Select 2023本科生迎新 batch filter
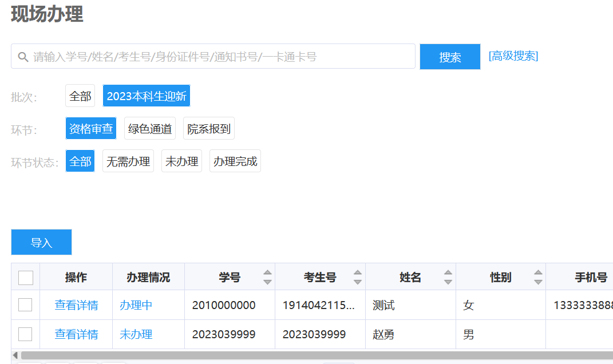The image size is (613, 364). point(147,96)
